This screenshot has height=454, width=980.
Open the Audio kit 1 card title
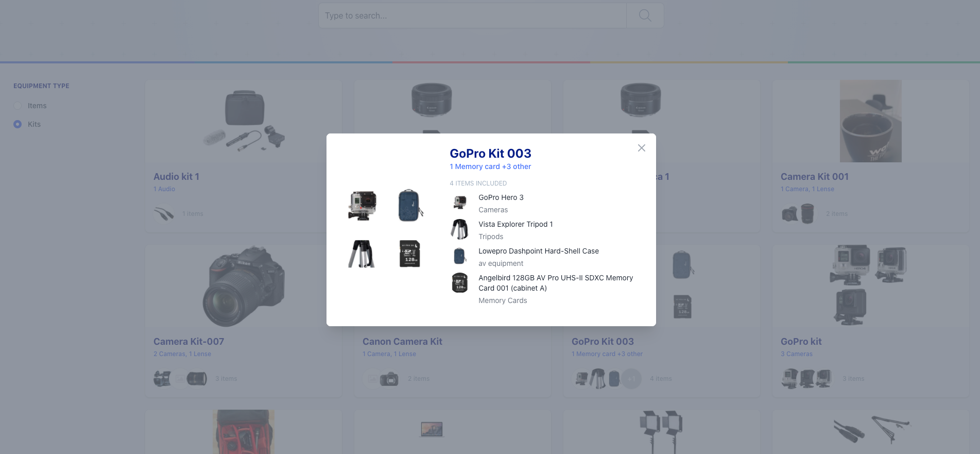(176, 177)
